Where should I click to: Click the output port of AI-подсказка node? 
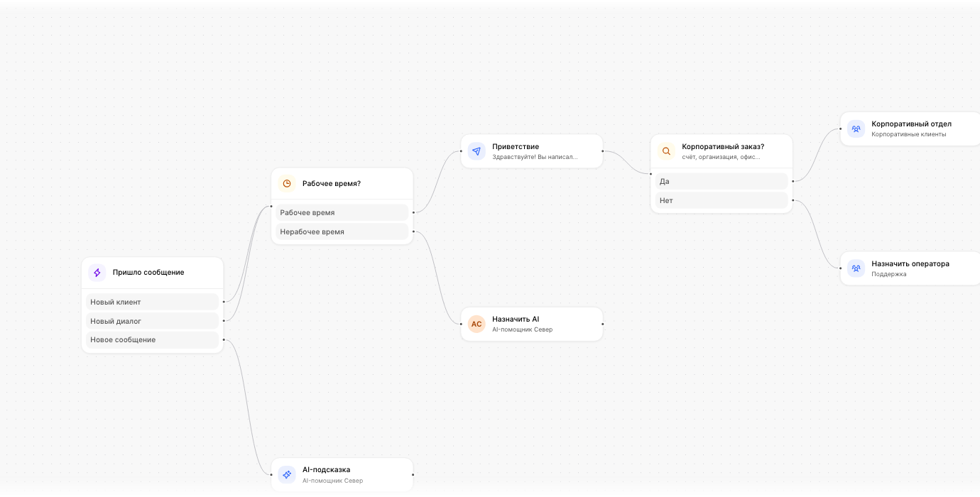pyautogui.click(x=413, y=474)
